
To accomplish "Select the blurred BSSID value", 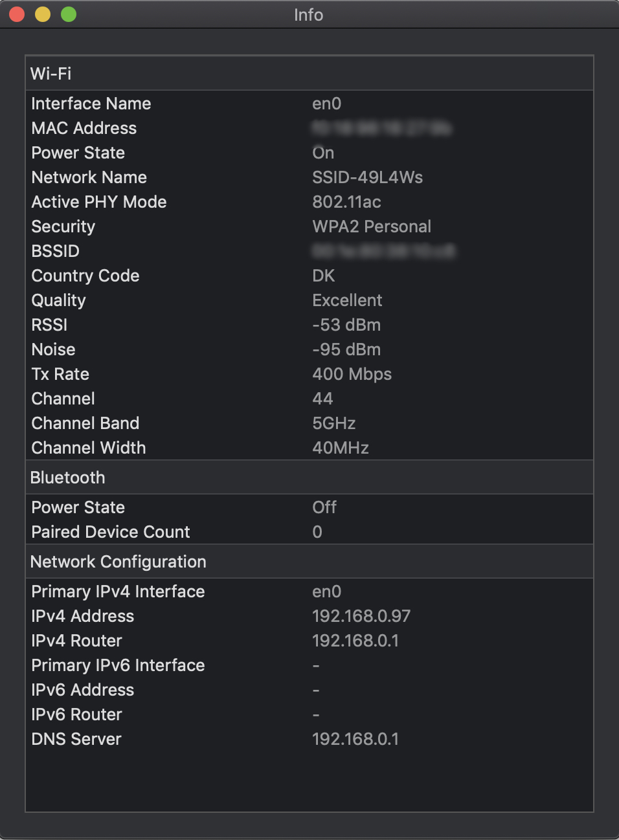I will (x=383, y=251).
